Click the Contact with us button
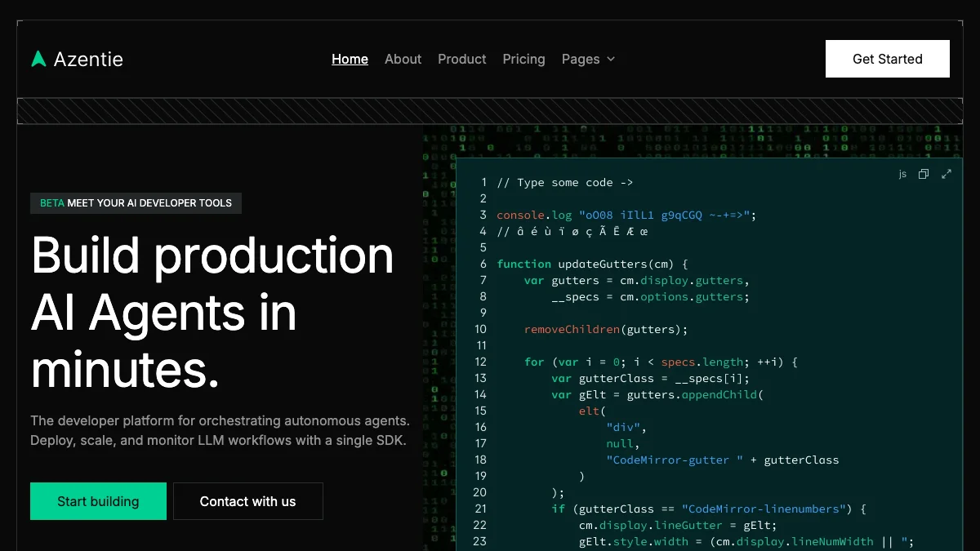This screenshot has width=980, height=551. [x=248, y=501]
